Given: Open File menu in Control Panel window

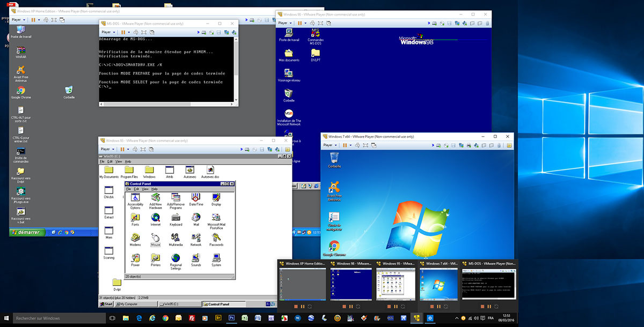Looking at the screenshot, I should [129, 189].
